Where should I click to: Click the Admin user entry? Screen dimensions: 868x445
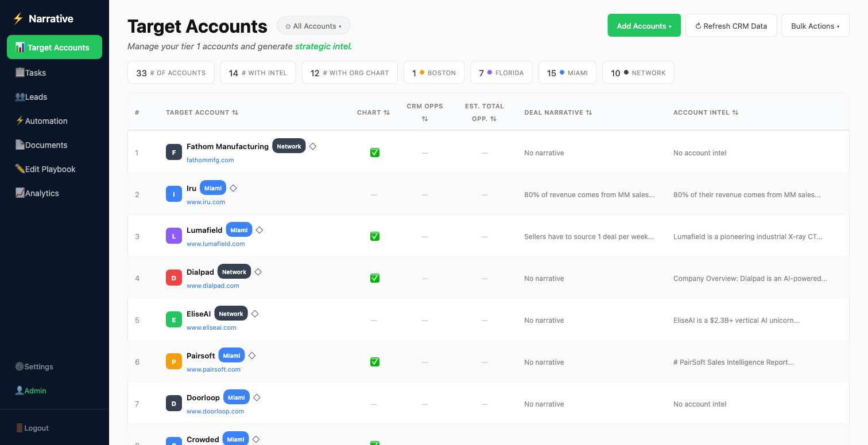coord(55,391)
